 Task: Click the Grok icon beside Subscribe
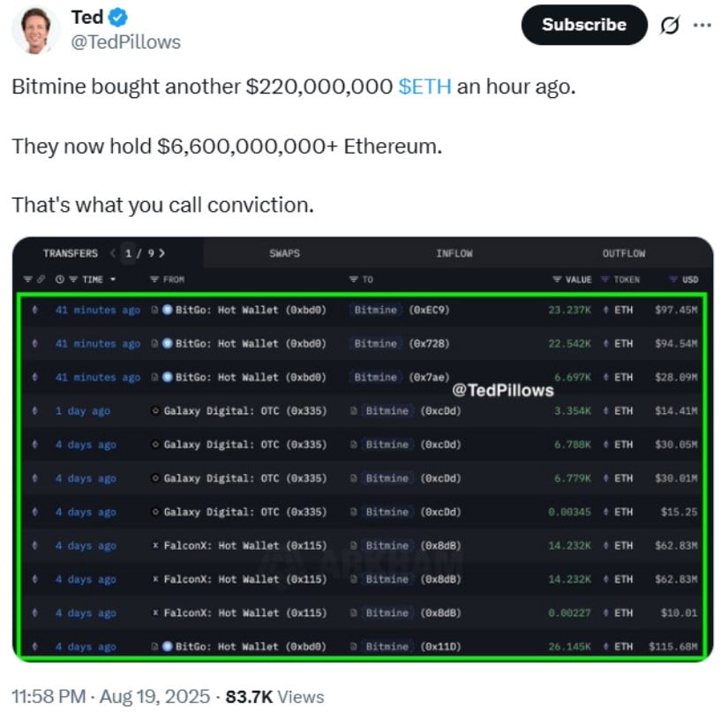pos(670,25)
